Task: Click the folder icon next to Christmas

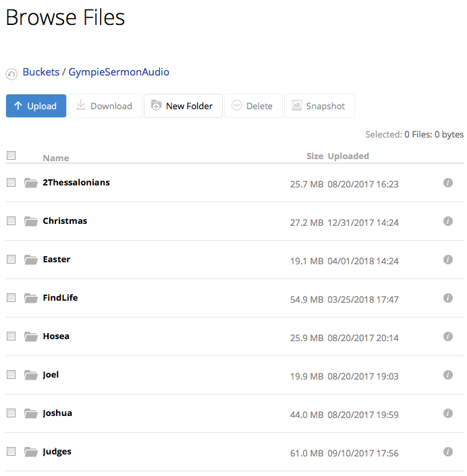Action: pos(31,221)
